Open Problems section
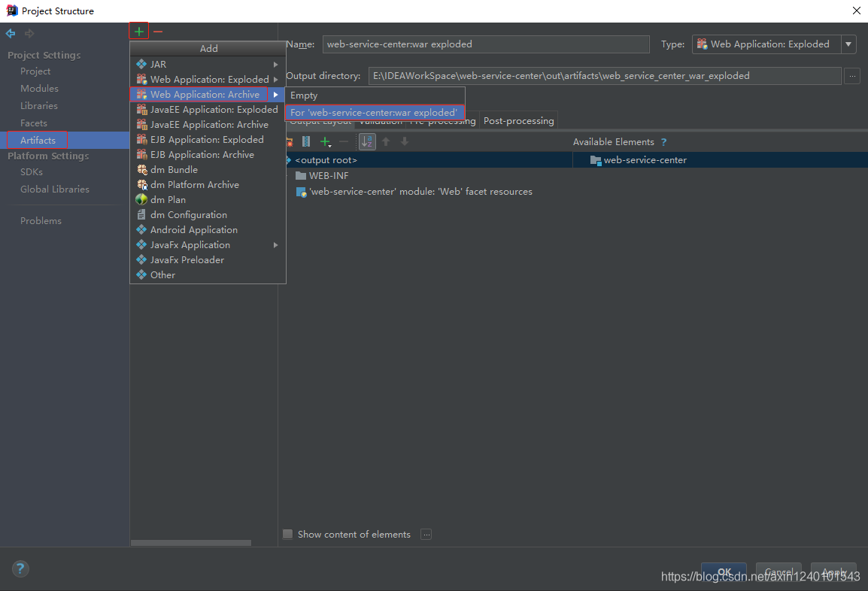This screenshot has width=868, height=591. pyautogui.click(x=41, y=221)
